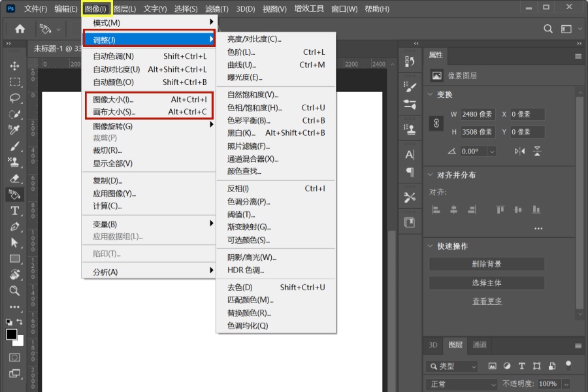Collapse the 对齐并分布 section

430,174
